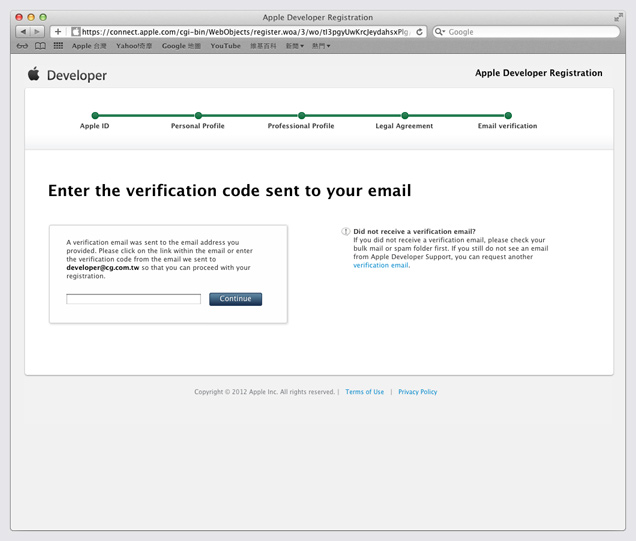Viewport: 636px width, 541px height.
Task: Click the developer@cg.com.tw email address text
Action: point(103,268)
